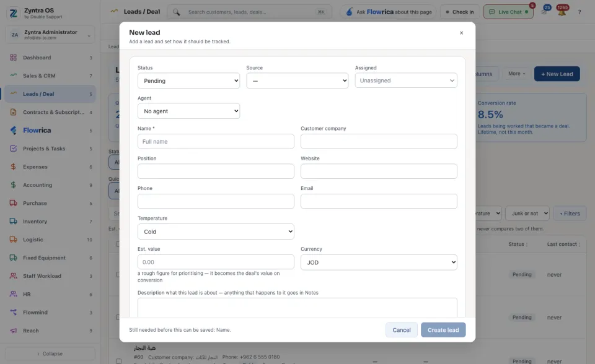Open Sales & CRM in the sidebar
The height and width of the screenshot is (364, 595).
(x=50, y=76)
